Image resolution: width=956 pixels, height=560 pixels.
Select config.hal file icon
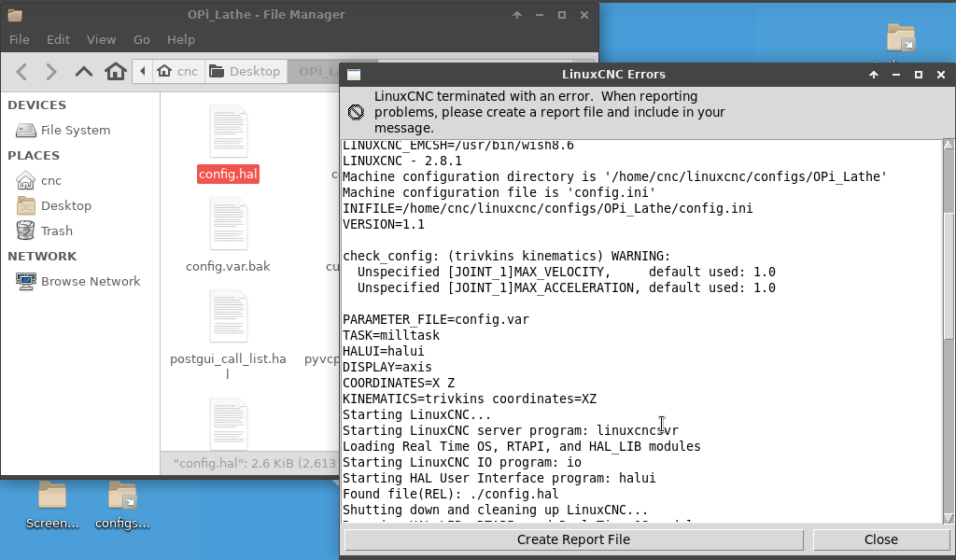tap(229, 131)
